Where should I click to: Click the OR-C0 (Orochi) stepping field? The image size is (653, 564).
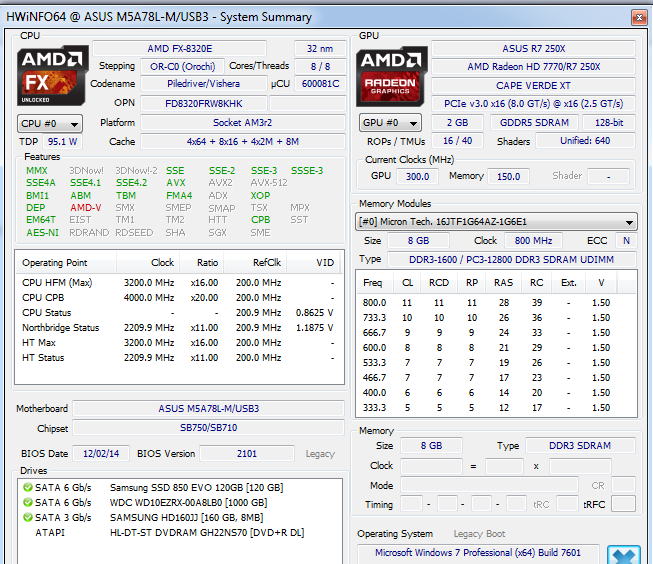click(182, 67)
